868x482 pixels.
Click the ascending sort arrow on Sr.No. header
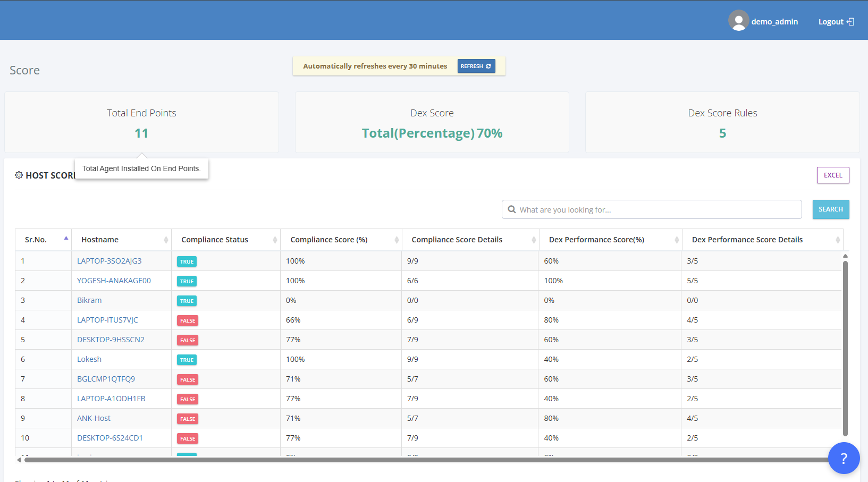click(65, 239)
